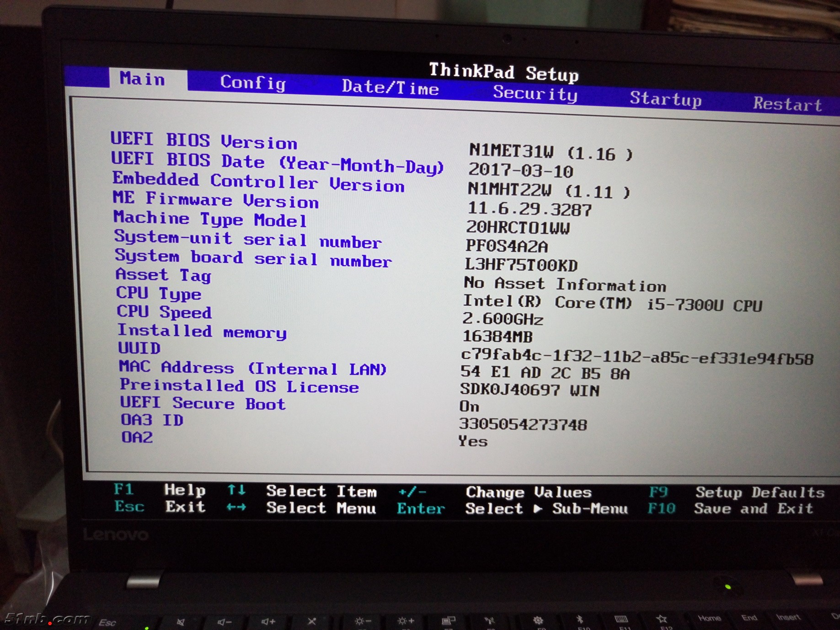Click MAC Address (Internal LAN) label
The height and width of the screenshot is (630, 840).
point(253,368)
